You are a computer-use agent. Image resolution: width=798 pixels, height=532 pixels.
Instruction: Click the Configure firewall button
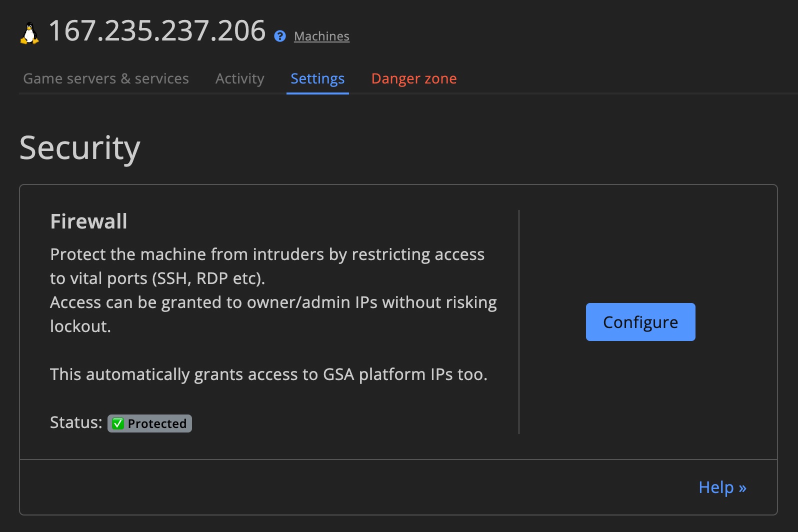pyautogui.click(x=640, y=322)
